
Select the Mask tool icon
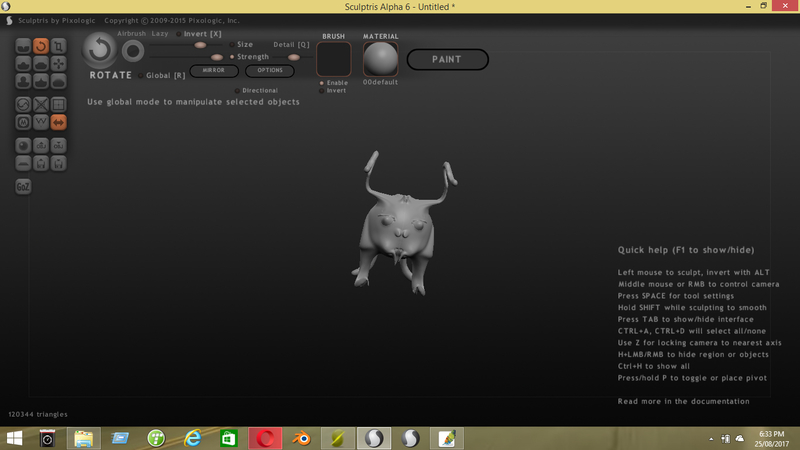coord(23,122)
